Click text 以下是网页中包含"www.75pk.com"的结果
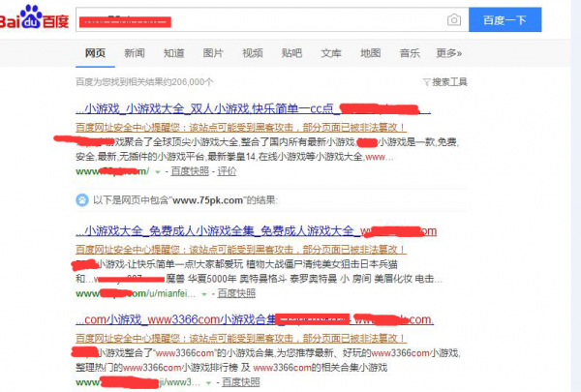Screen dimensions: 581x392 pyautogui.click(x=185, y=200)
